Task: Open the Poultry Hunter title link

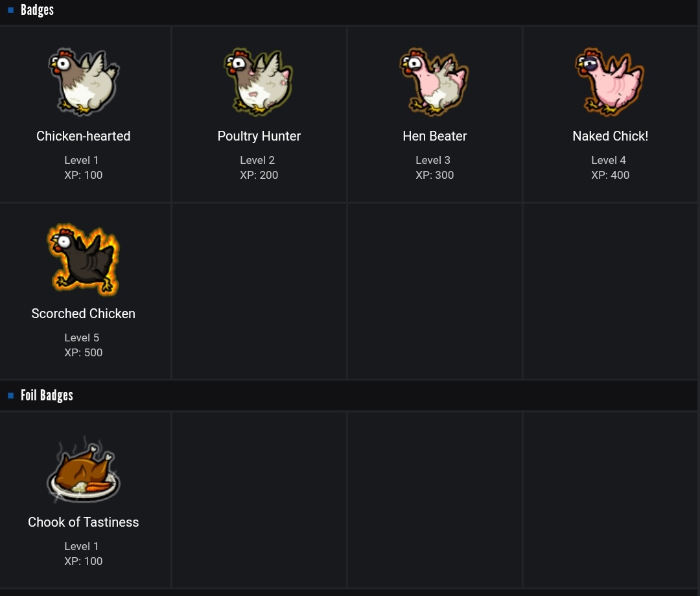Action: (259, 136)
